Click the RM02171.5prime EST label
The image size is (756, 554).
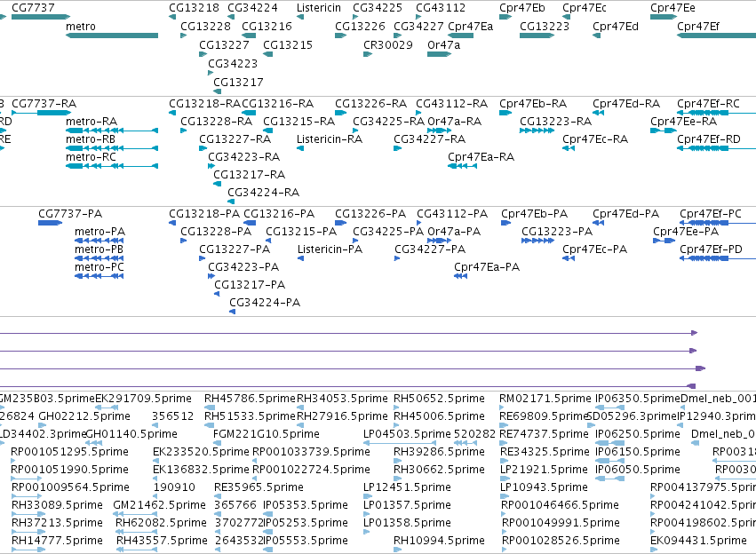[545, 399]
